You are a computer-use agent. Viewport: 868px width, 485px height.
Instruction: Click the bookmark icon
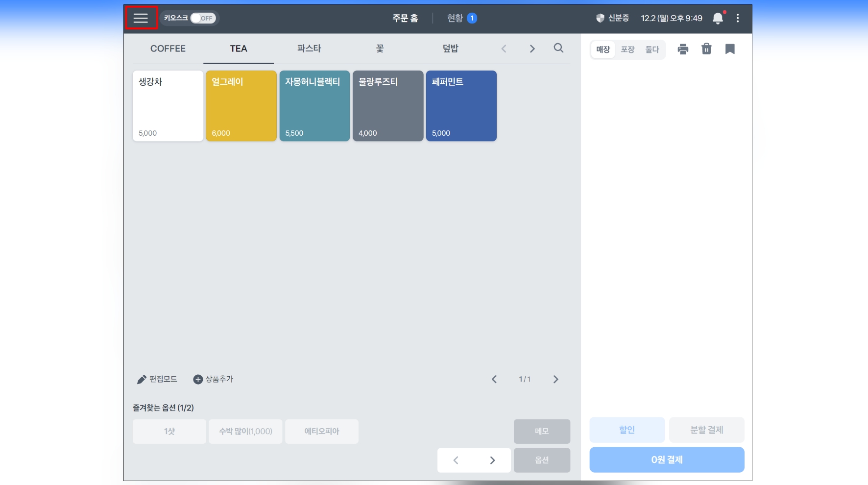(730, 49)
